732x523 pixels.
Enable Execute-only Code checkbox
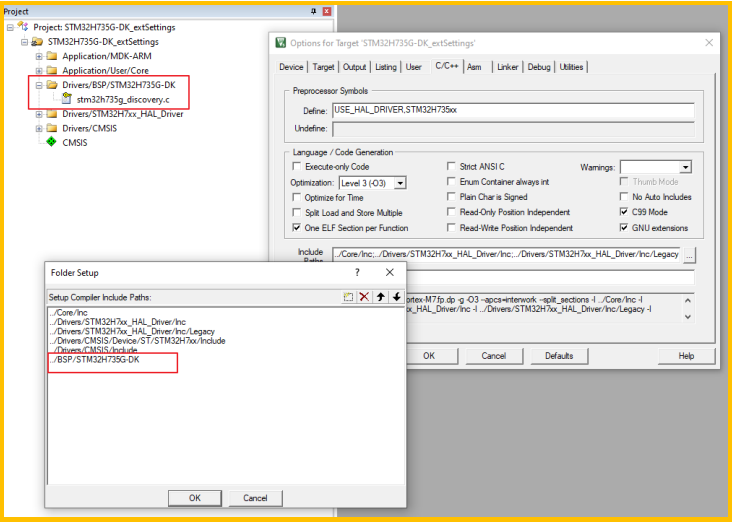296,166
